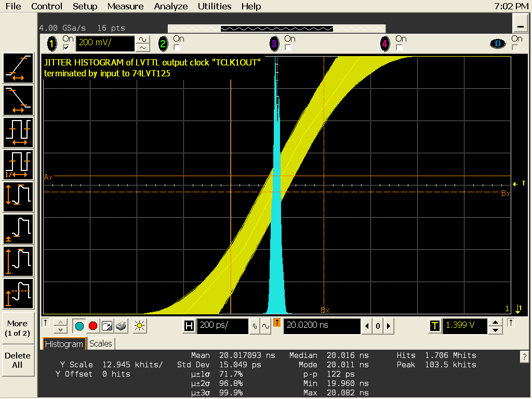
Task: Select the amplitude voltage measurement icon
Action: tap(18, 262)
